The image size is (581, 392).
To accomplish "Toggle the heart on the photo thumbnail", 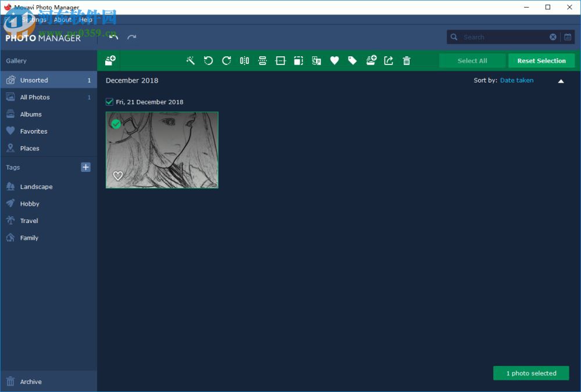I will coord(118,175).
